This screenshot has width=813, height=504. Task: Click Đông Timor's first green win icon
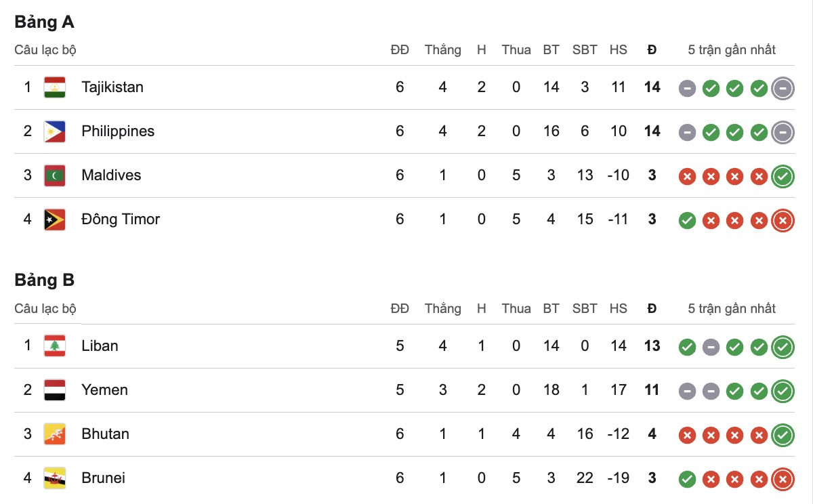coord(687,221)
